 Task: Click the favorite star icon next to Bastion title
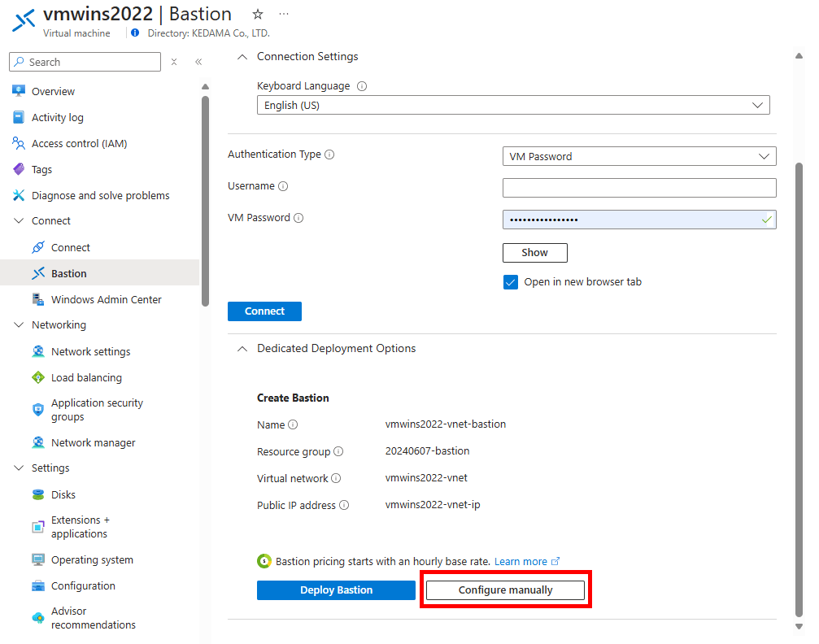point(258,14)
